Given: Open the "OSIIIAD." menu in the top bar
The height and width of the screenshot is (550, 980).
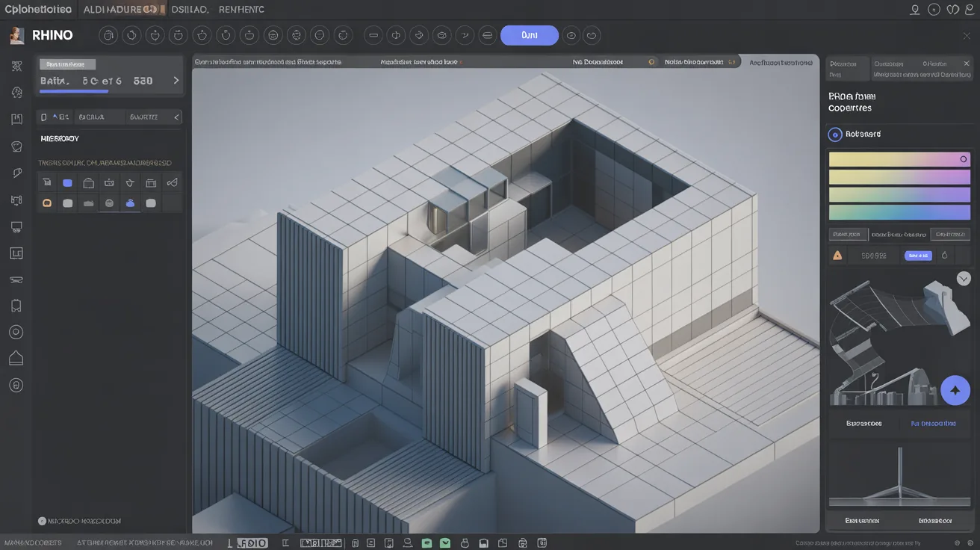Looking at the screenshot, I should click(190, 10).
